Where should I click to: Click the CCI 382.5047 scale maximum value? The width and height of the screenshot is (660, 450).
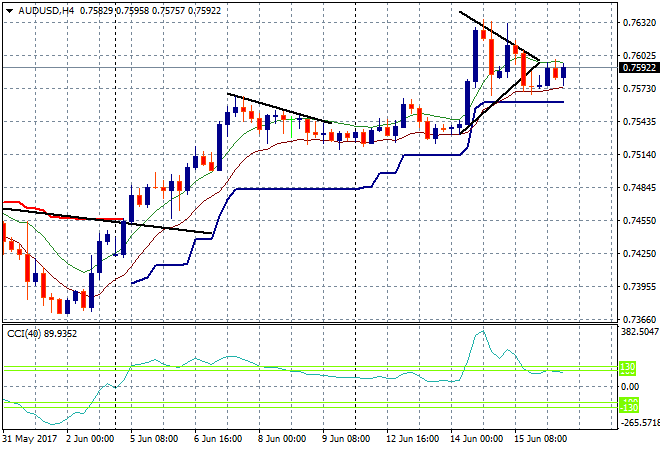pos(640,332)
